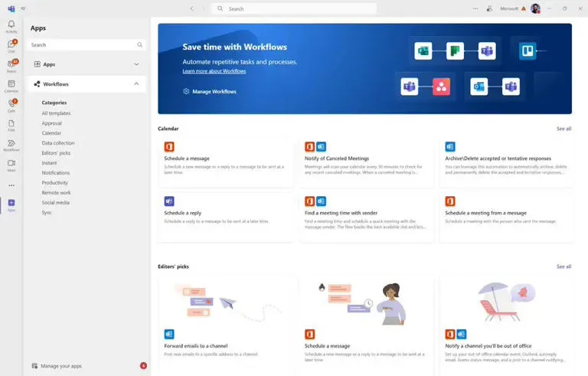The image size is (588, 376).
Task: Click the red notification badge beside Manage your apps
Action: click(x=143, y=365)
